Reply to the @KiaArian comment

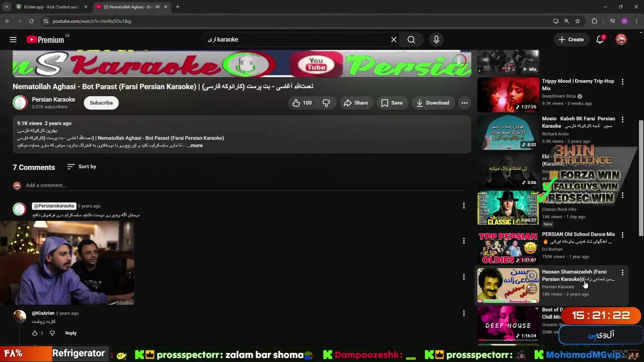tap(70, 333)
